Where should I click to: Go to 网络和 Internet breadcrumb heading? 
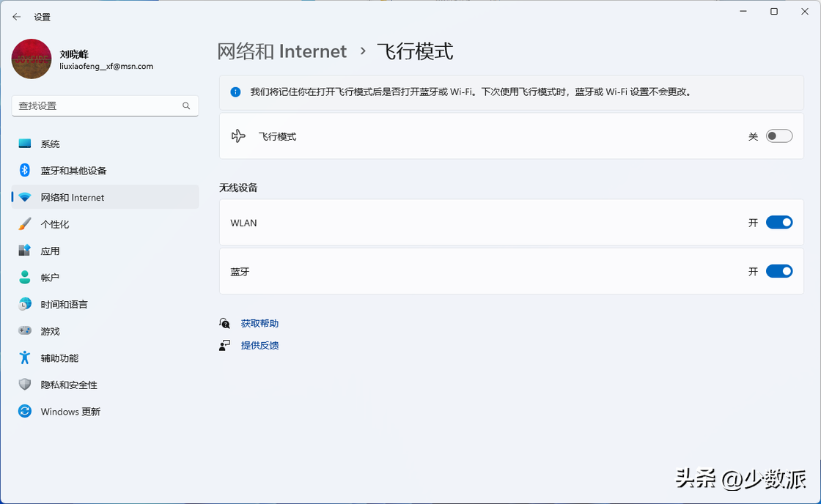click(x=281, y=51)
